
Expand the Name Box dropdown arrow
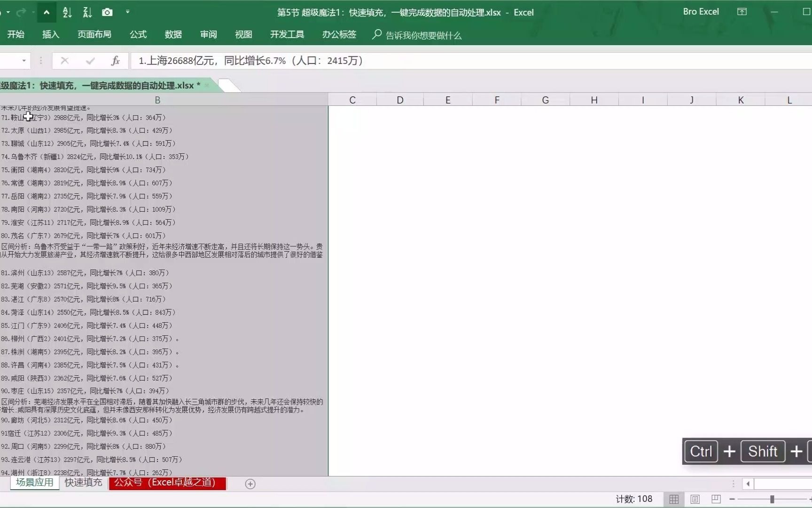24,61
